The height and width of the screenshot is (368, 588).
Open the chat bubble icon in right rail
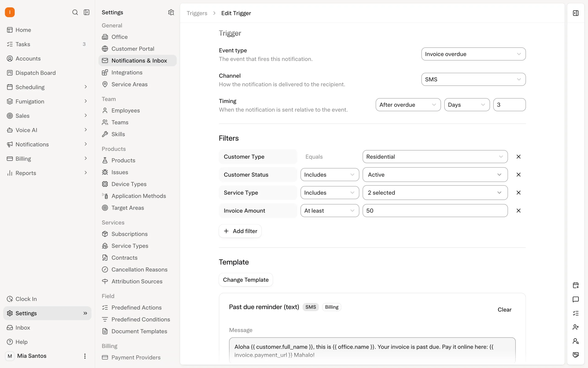point(576,299)
